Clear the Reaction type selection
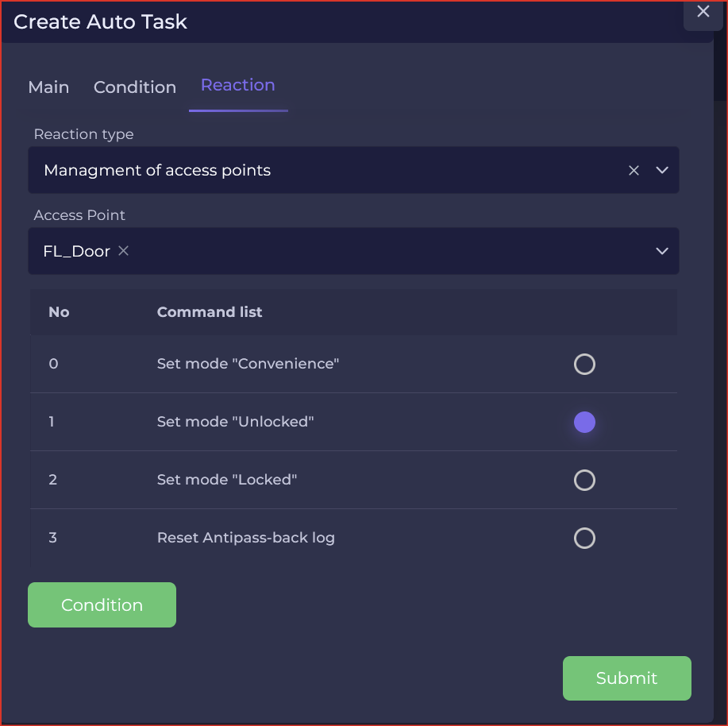The image size is (728, 726). click(634, 171)
